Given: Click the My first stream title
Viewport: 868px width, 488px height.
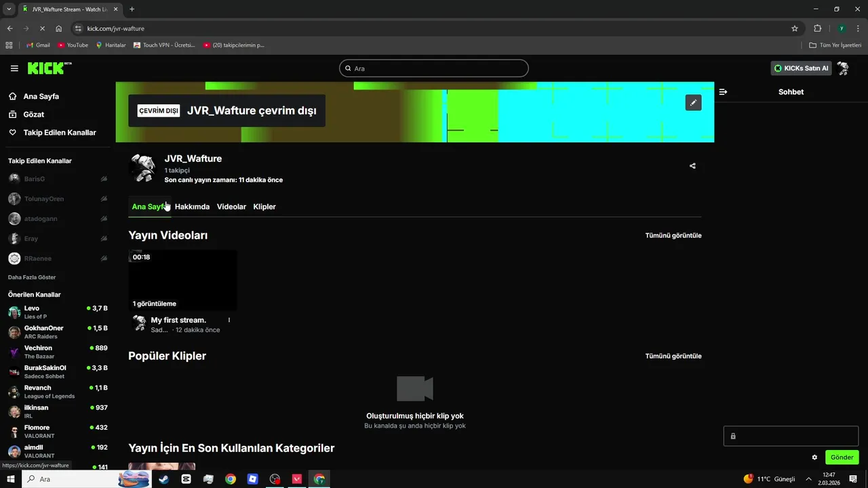Looking at the screenshot, I should (178, 320).
